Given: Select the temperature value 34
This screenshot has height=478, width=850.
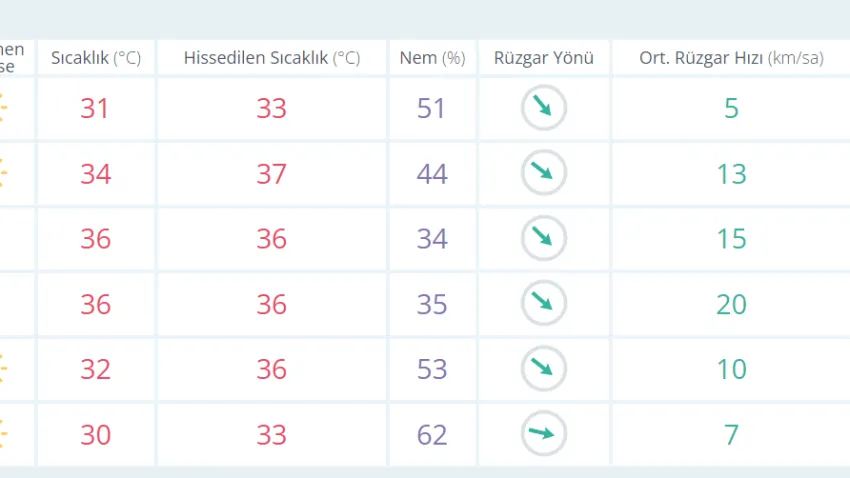Looking at the screenshot, I should 95,173.
